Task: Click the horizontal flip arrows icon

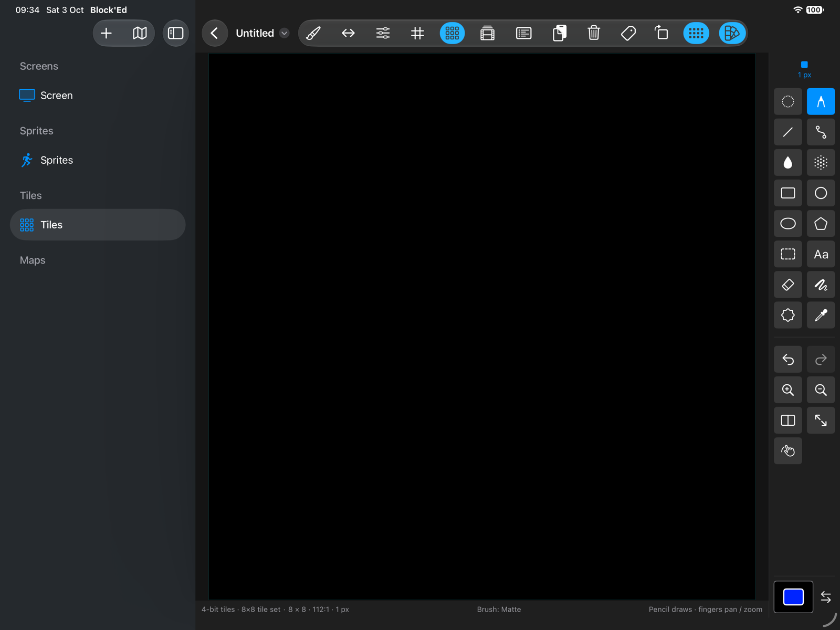Action: click(x=348, y=33)
